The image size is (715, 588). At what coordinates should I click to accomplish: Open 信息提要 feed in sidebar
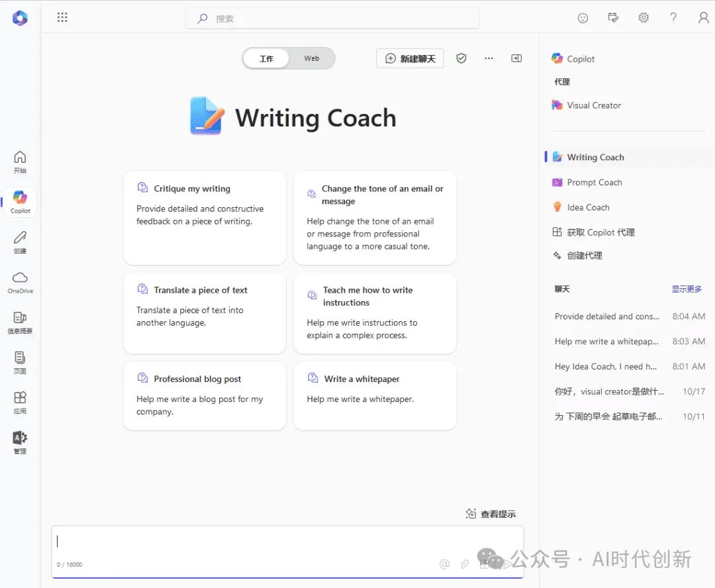20,322
